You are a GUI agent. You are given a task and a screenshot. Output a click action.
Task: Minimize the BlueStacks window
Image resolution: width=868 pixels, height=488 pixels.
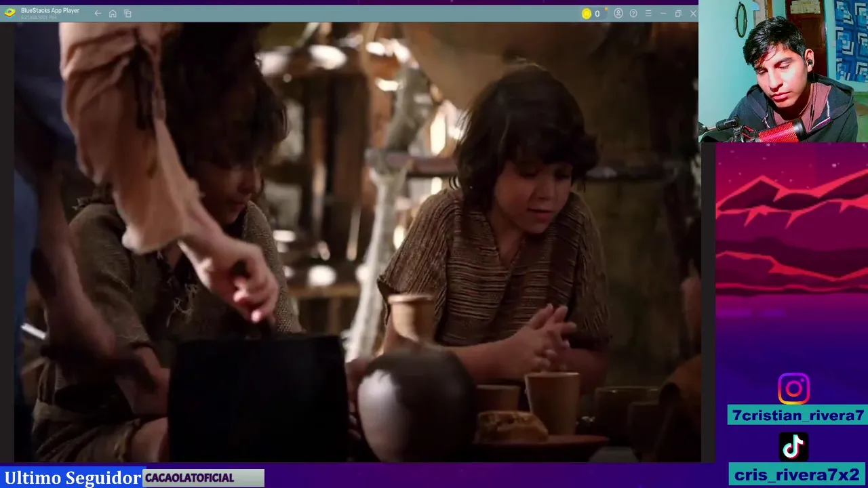tap(663, 14)
